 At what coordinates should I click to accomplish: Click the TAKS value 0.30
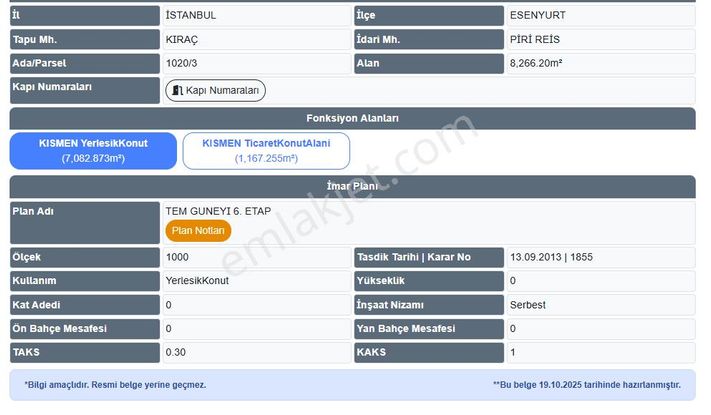(x=176, y=353)
